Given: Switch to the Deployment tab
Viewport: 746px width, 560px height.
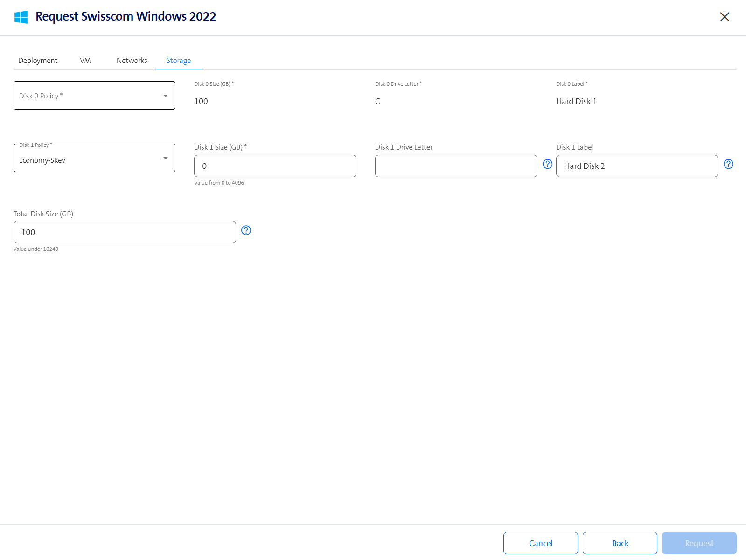Looking at the screenshot, I should tap(38, 61).
